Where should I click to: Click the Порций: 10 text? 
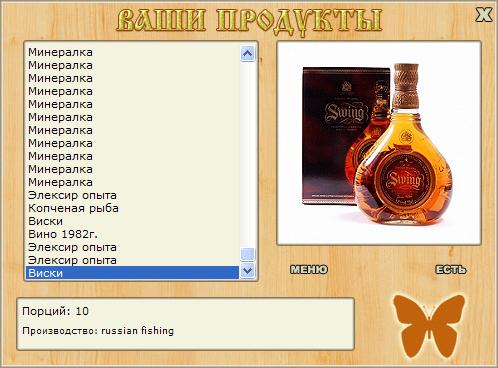(x=55, y=311)
